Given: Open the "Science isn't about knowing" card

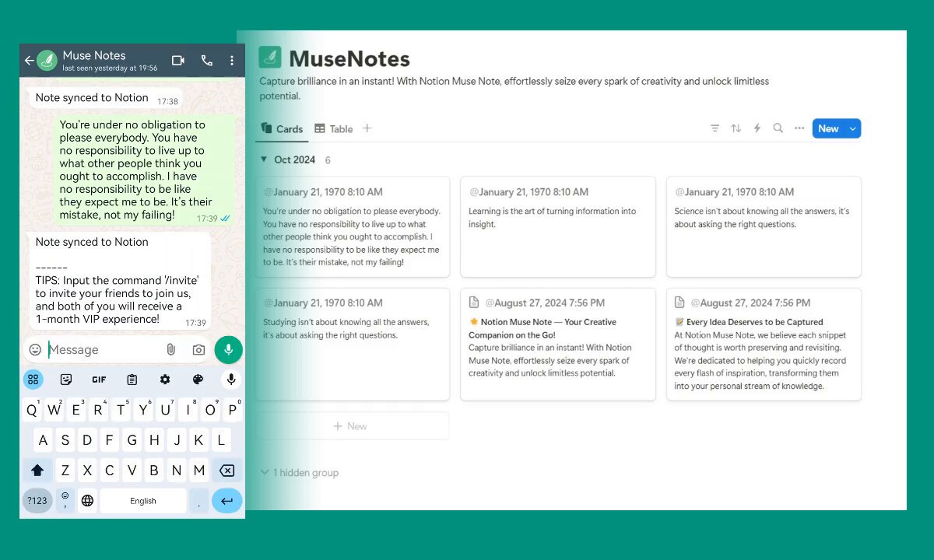Looking at the screenshot, I should [764, 226].
